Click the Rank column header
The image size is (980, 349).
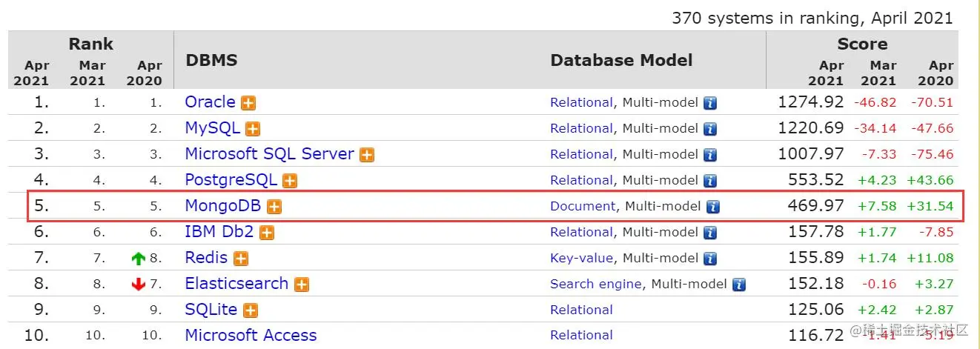90,44
